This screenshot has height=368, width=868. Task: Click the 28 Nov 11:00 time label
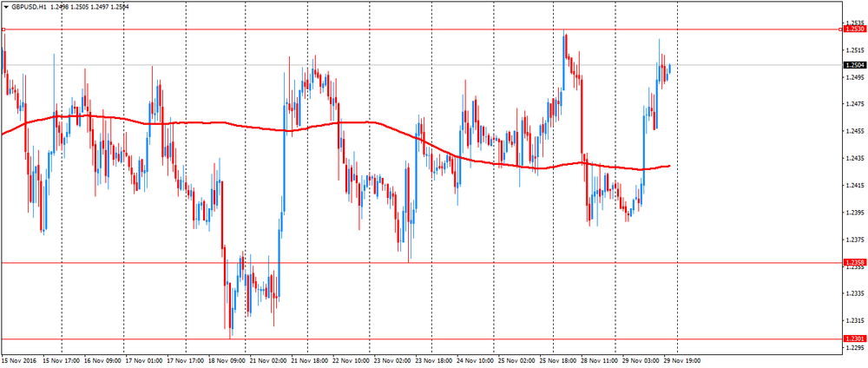coord(599,360)
